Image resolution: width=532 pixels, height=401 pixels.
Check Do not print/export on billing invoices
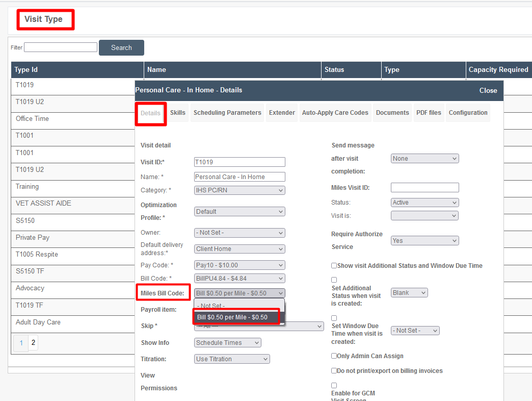tap(334, 371)
